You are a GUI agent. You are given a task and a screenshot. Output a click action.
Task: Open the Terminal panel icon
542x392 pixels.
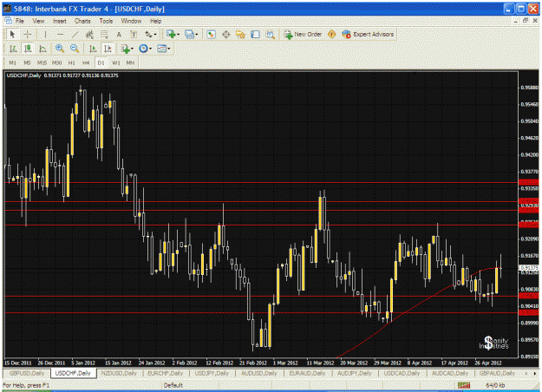[255, 34]
